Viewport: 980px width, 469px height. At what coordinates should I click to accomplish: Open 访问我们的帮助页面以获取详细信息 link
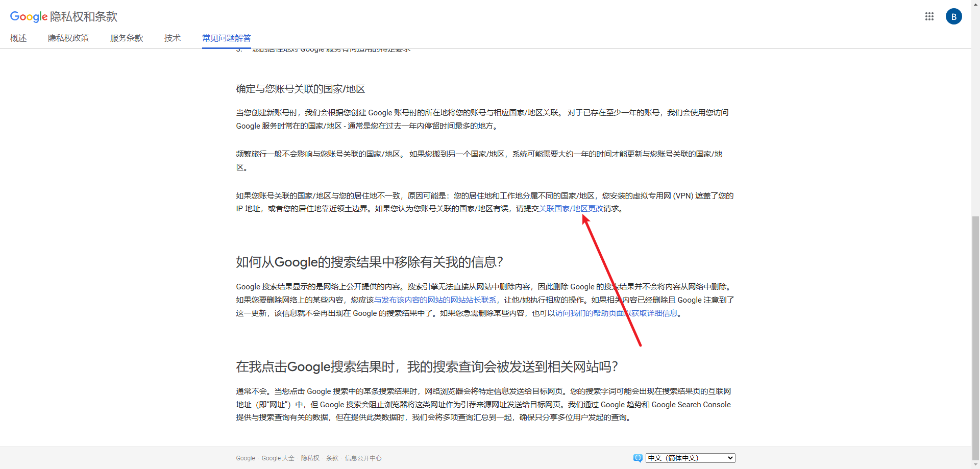click(616, 313)
